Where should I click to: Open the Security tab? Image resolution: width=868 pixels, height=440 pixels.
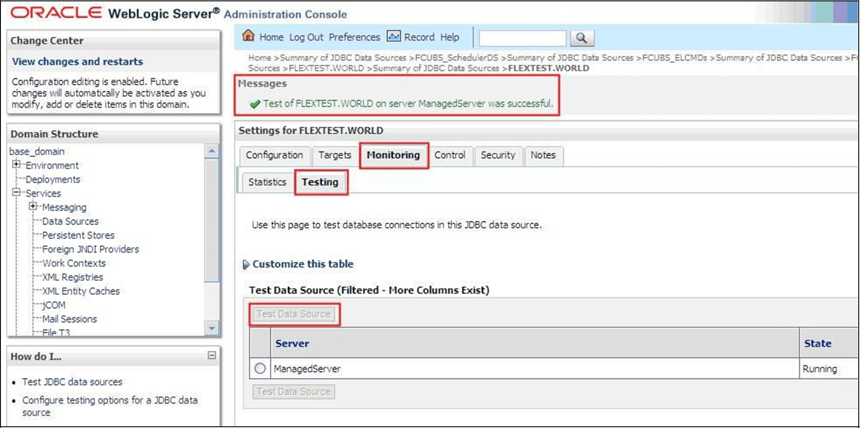tap(498, 155)
